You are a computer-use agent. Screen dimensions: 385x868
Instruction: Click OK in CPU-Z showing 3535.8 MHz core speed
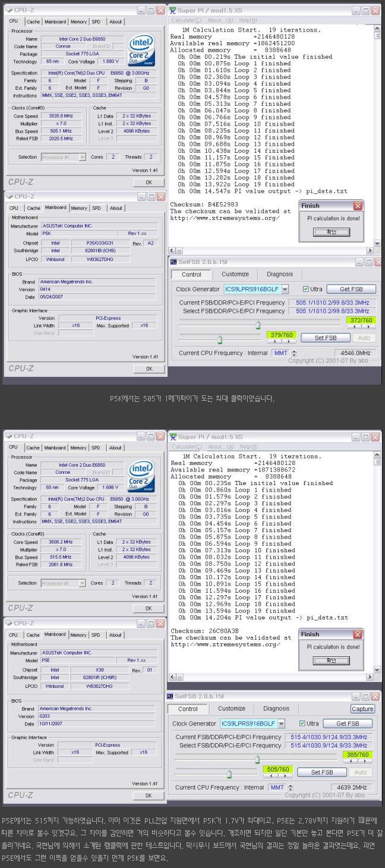pyautogui.click(x=149, y=183)
